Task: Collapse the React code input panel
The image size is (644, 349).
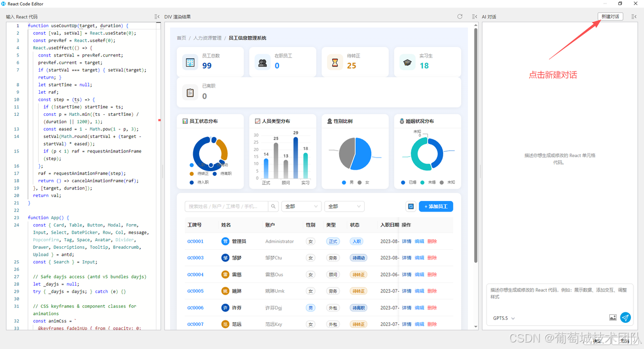Action: pos(156,17)
